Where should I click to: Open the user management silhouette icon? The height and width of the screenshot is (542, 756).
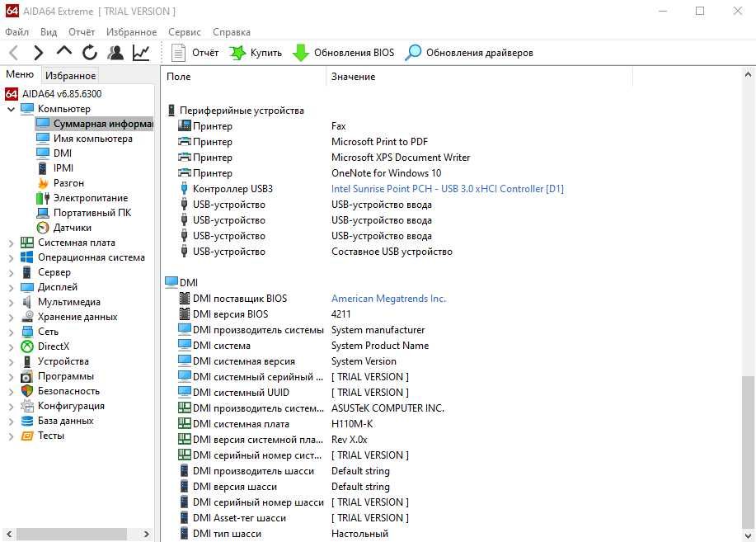(115, 53)
